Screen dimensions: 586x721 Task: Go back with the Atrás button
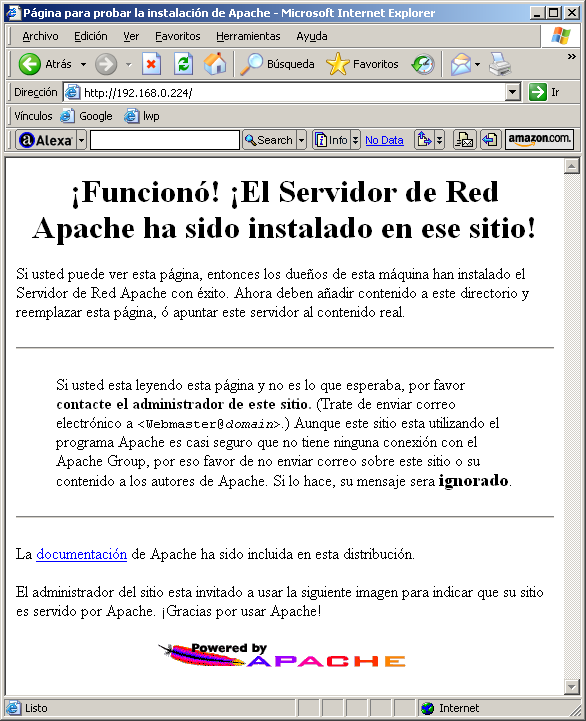45,64
